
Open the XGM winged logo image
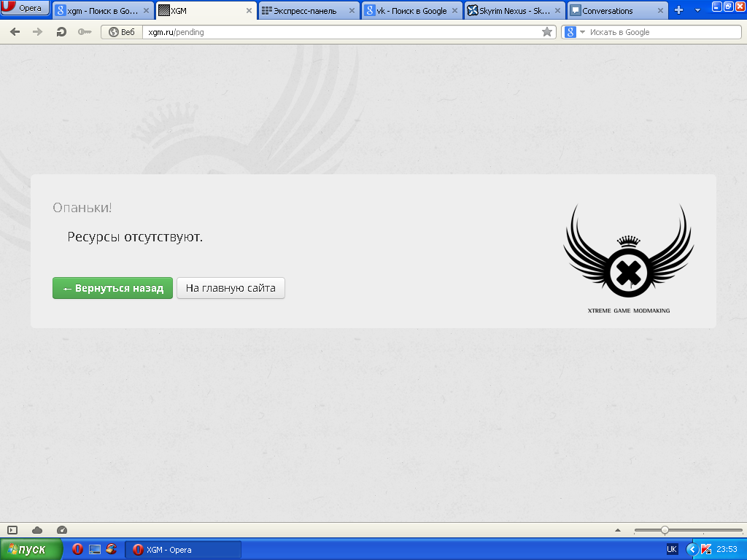(x=629, y=259)
